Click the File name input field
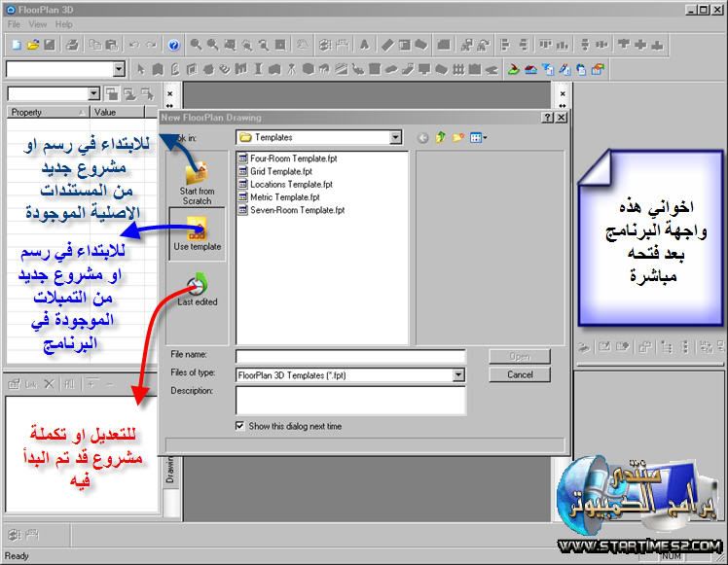The image size is (728, 565). pyautogui.click(x=350, y=356)
